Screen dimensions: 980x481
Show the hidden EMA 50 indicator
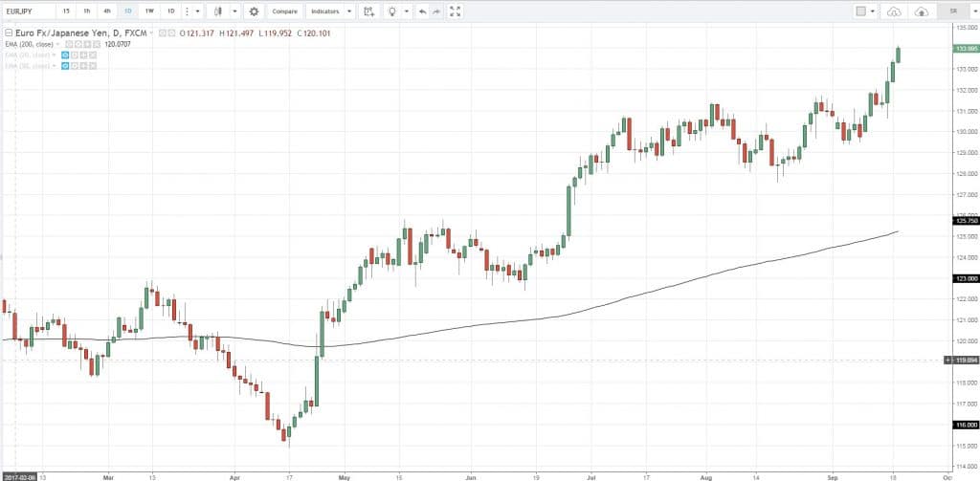click(x=65, y=65)
